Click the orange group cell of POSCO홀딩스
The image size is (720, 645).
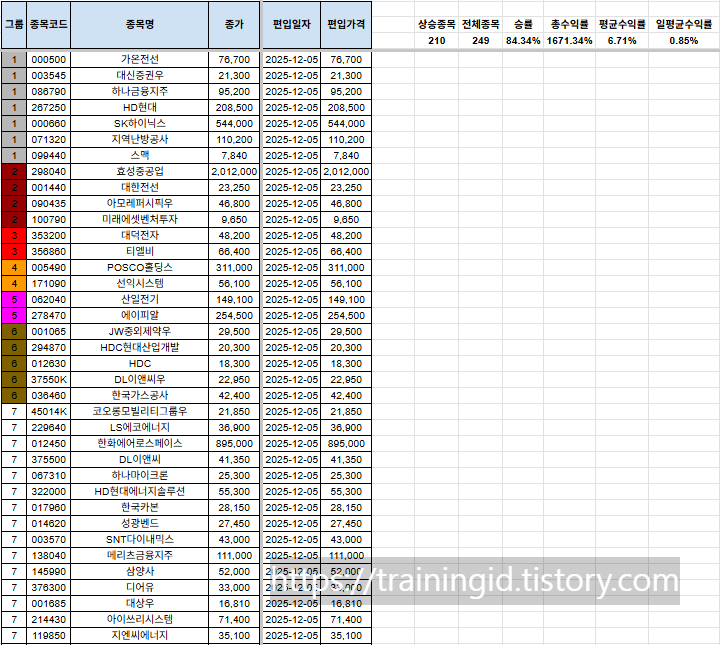(x=14, y=268)
